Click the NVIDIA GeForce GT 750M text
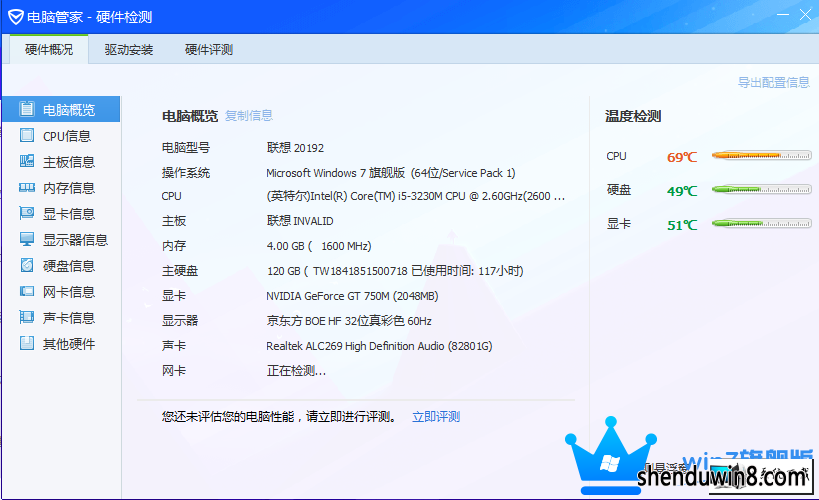 click(352, 296)
